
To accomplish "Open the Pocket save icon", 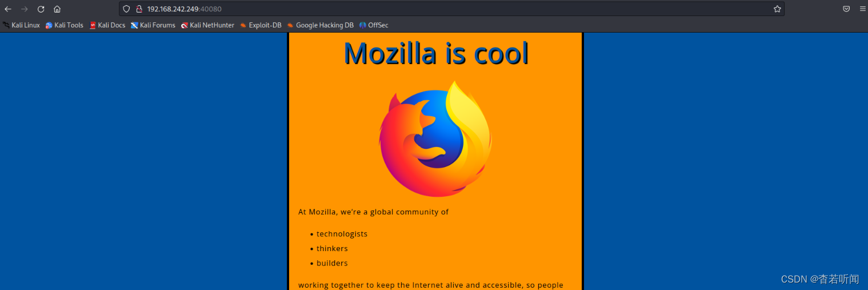I will [846, 9].
